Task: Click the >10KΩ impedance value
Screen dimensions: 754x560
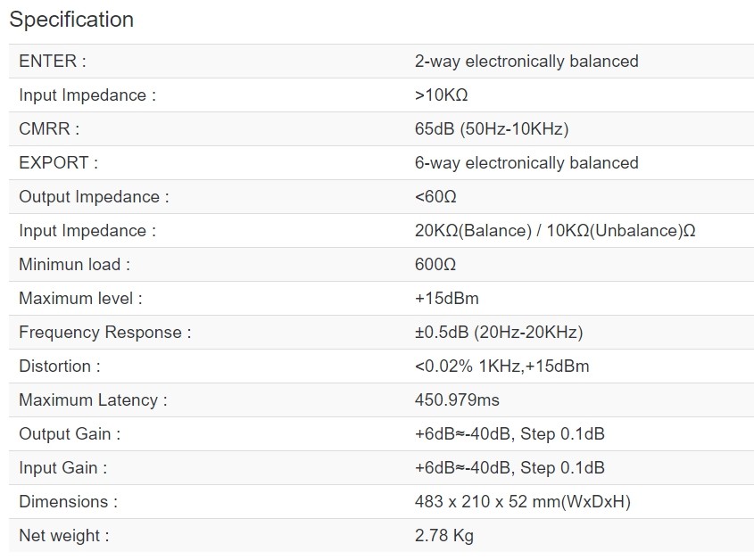Action: tap(442, 95)
